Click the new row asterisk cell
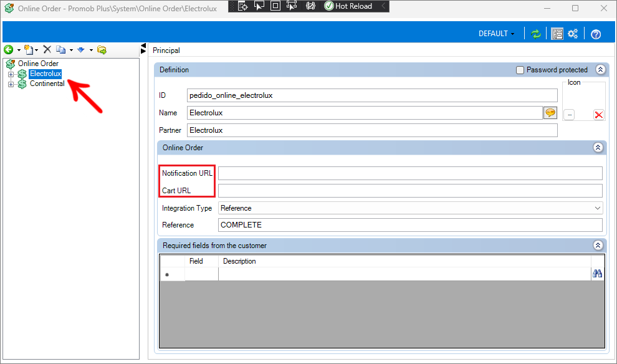Image resolution: width=617 pixels, height=364 pixels. tap(173, 274)
